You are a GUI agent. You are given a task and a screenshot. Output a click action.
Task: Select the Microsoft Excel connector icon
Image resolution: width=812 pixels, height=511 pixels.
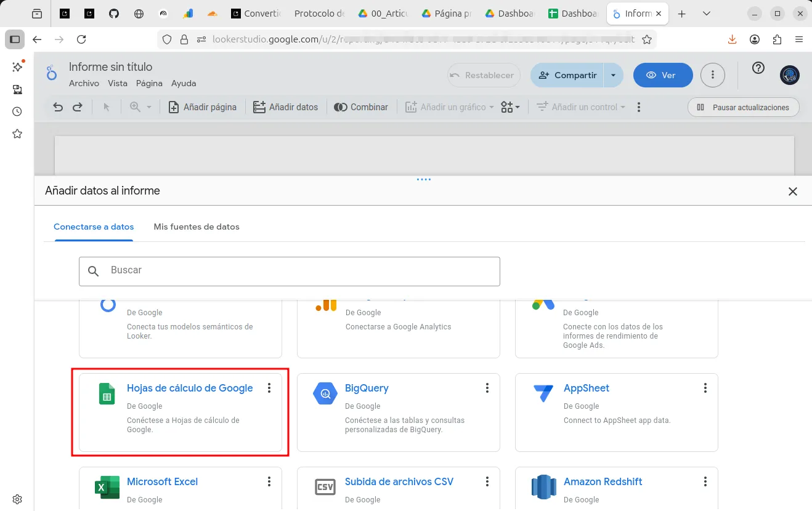pyautogui.click(x=107, y=487)
